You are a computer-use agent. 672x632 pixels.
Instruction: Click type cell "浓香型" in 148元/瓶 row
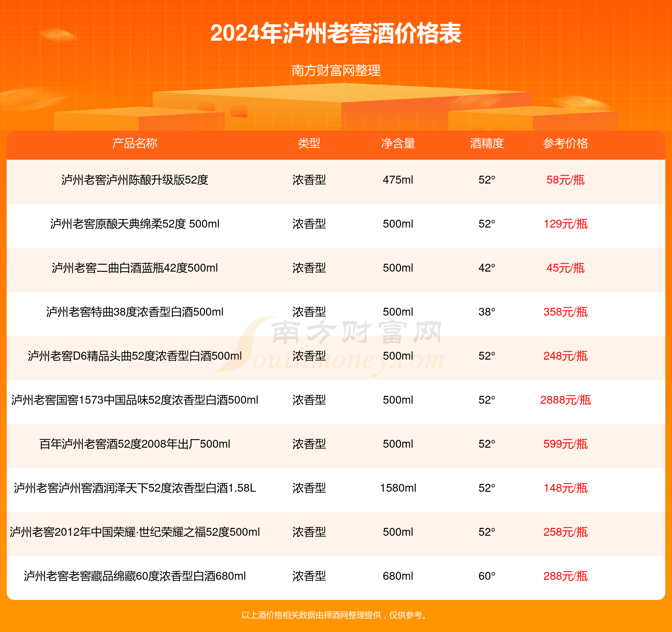tap(309, 488)
